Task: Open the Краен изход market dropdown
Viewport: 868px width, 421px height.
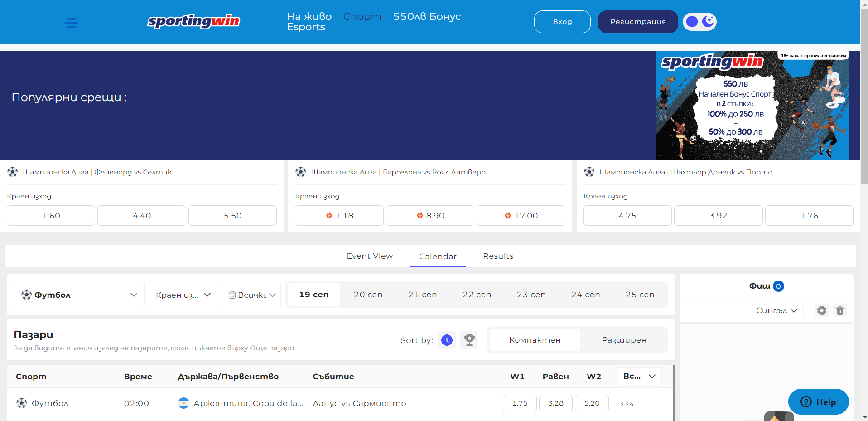Action: (183, 295)
